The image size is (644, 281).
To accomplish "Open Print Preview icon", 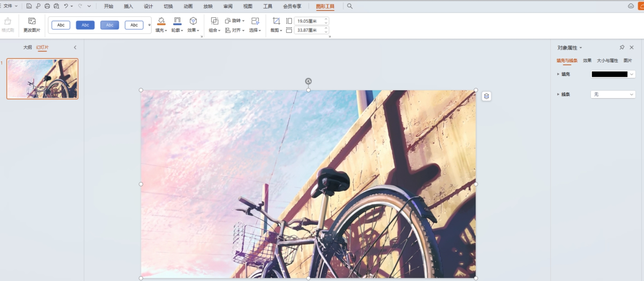I will coord(56,6).
